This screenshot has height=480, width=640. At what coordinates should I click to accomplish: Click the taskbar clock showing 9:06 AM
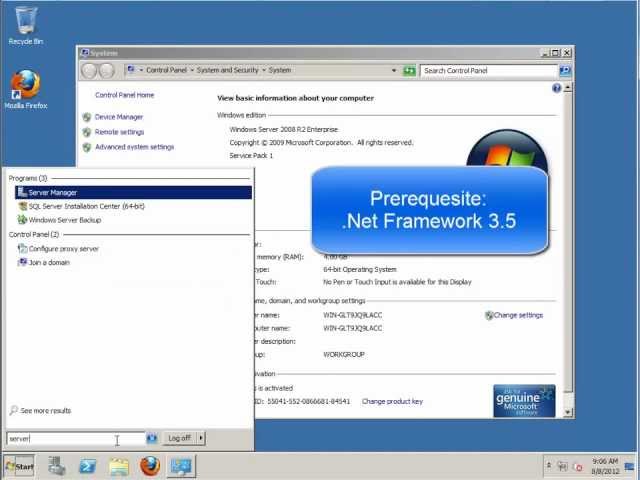605,466
